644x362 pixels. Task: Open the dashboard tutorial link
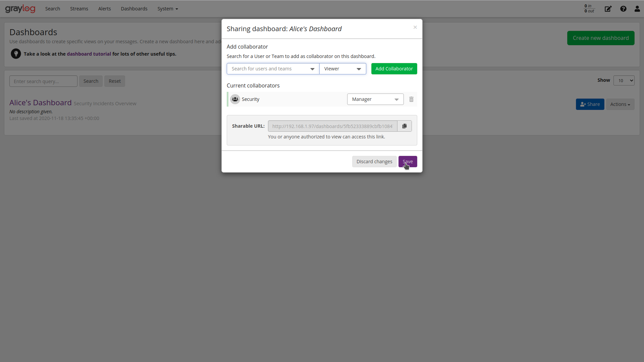[89, 54]
